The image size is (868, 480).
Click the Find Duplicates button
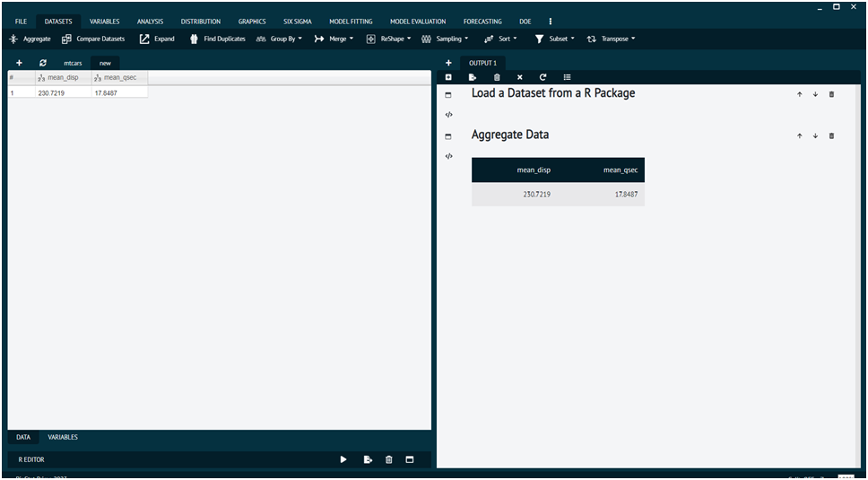click(x=217, y=39)
